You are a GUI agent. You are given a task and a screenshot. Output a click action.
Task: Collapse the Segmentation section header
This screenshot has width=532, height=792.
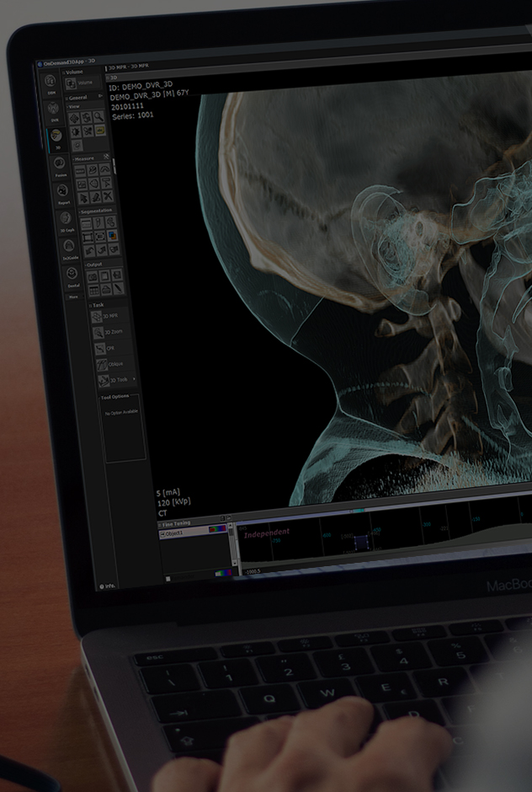(x=95, y=211)
